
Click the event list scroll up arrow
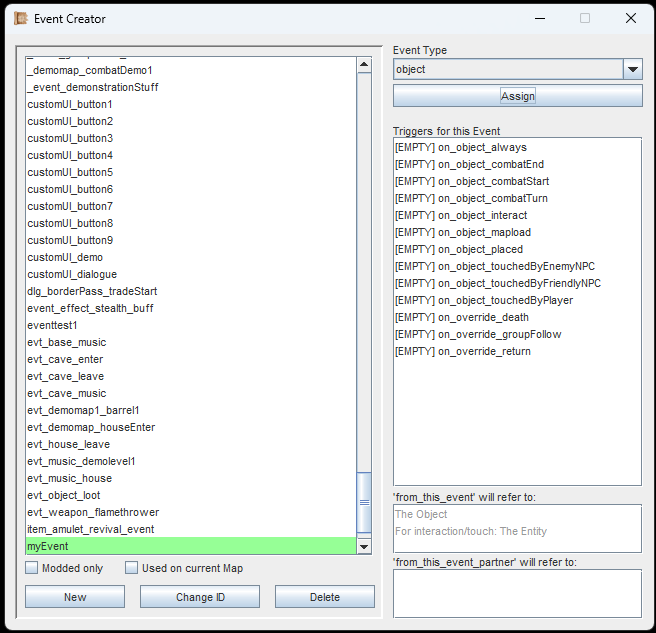coord(364,65)
